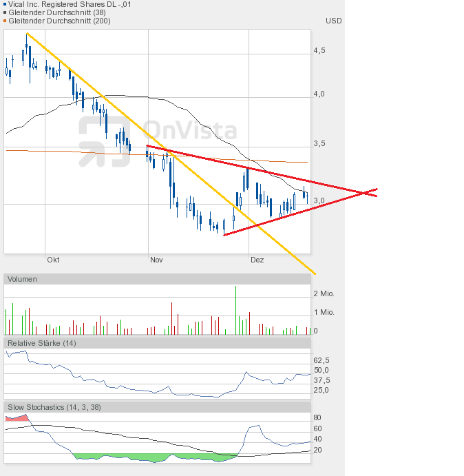Select the 'Gleitender Durchschnitt (38)' legend label
The image size is (464, 476).
[57, 12]
